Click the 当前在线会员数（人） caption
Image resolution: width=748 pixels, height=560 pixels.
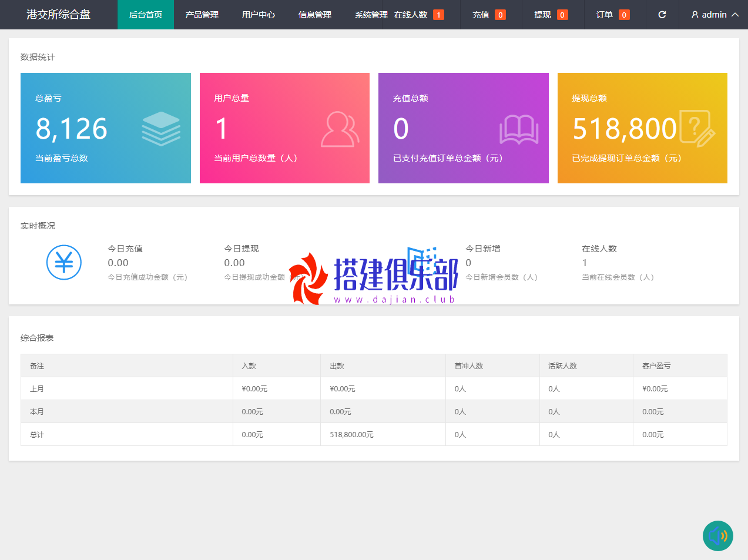[x=618, y=277]
